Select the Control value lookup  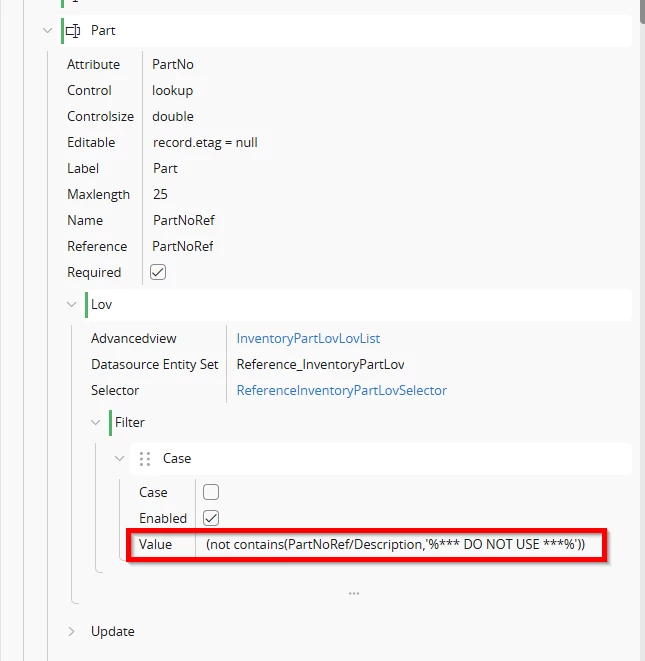[172, 91]
